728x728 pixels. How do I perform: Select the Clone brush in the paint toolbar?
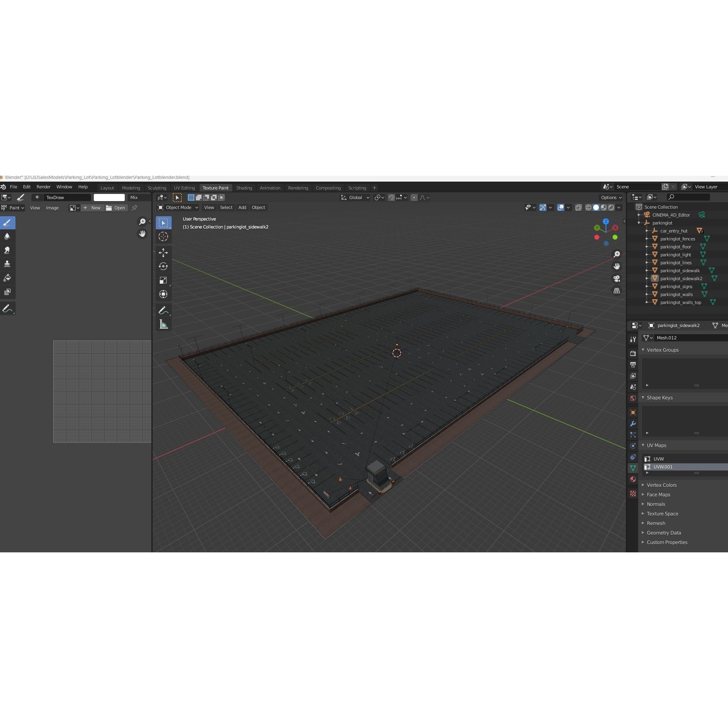[8, 263]
